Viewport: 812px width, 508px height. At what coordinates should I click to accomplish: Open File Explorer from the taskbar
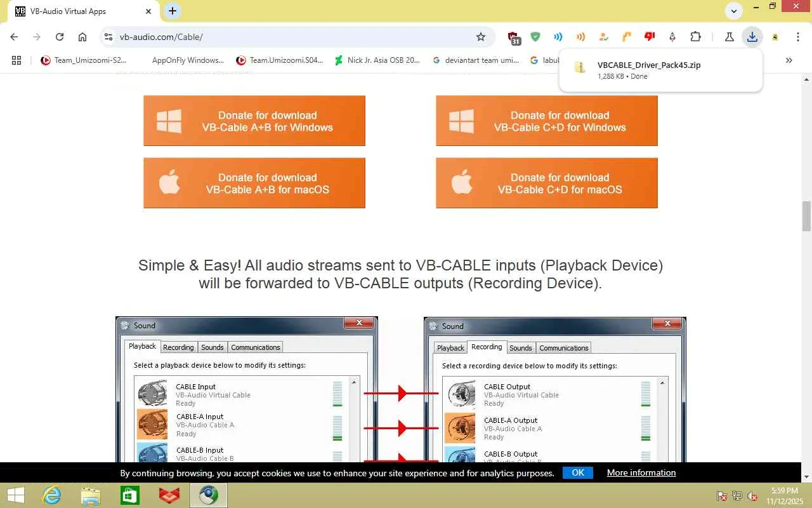(x=91, y=495)
